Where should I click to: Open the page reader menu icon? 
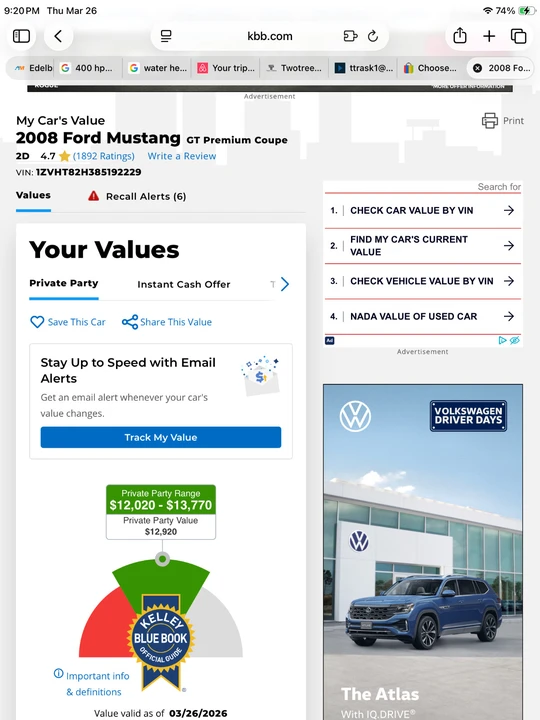tap(166, 36)
